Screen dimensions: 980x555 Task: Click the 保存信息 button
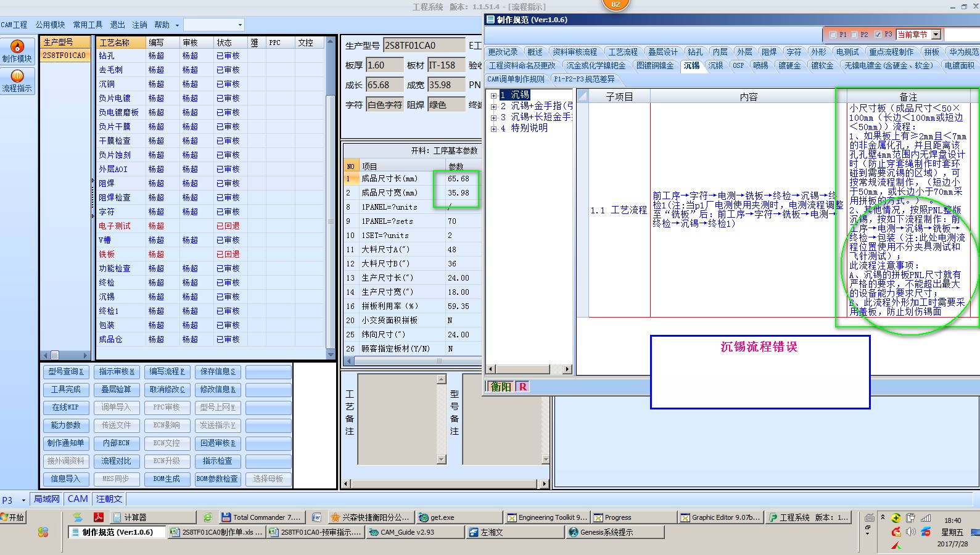(x=218, y=371)
